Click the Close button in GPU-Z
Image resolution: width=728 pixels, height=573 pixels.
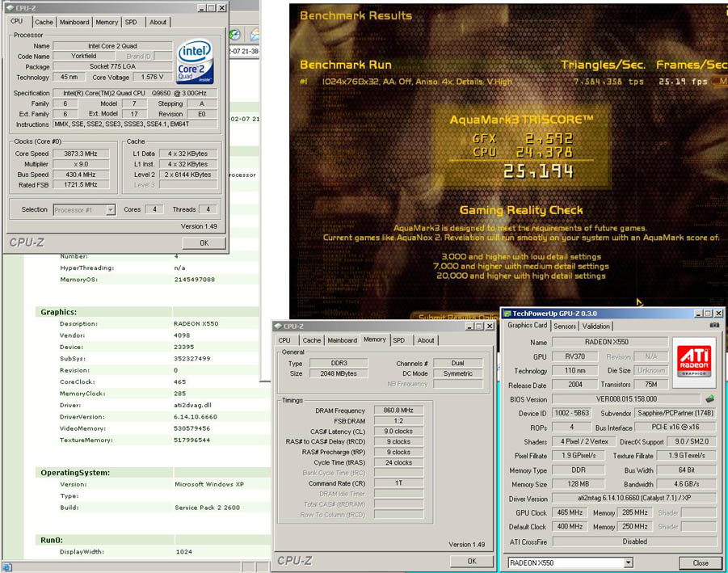point(701,562)
